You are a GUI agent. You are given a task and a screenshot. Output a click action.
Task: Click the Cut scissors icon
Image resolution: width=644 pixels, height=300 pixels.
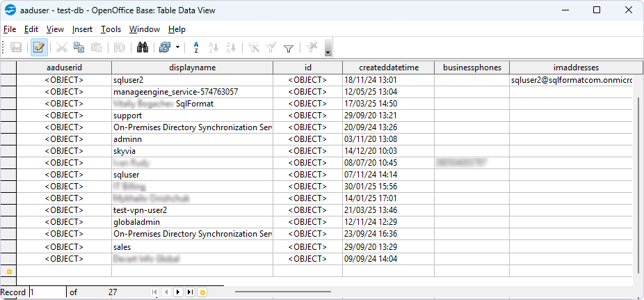pos(62,47)
